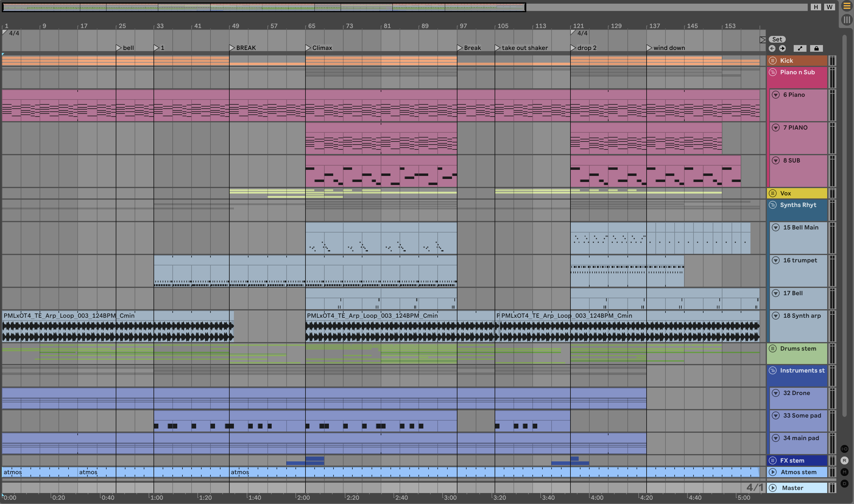
Task: Fold the 32 Drone track arrow
Action: [x=775, y=393]
